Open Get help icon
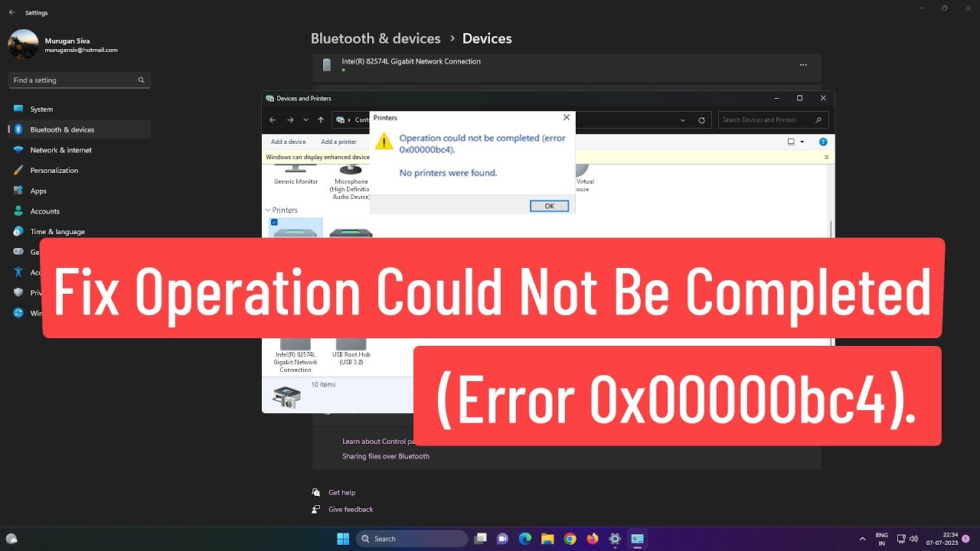This screenshot has width=980, height=551. point(316,493)
